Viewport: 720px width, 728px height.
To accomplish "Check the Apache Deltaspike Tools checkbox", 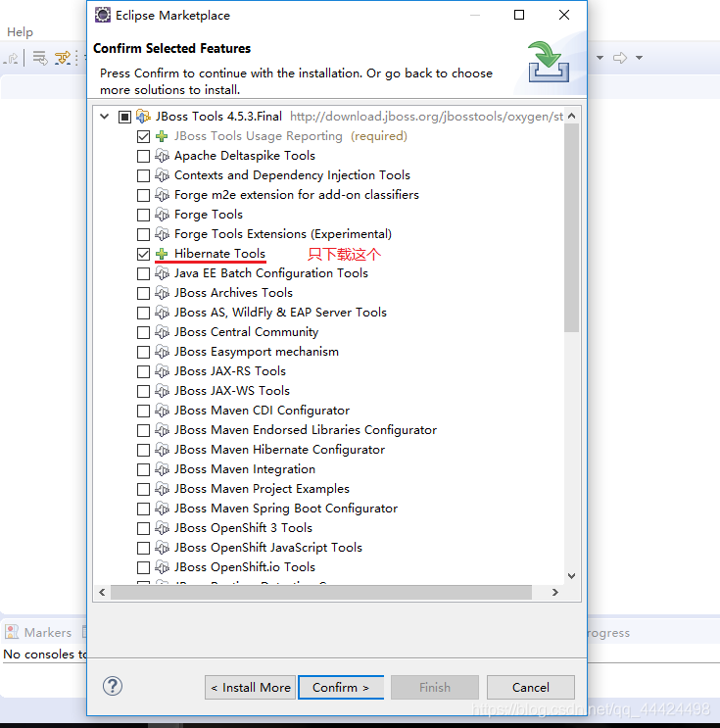I will click(x=143, y=156).
